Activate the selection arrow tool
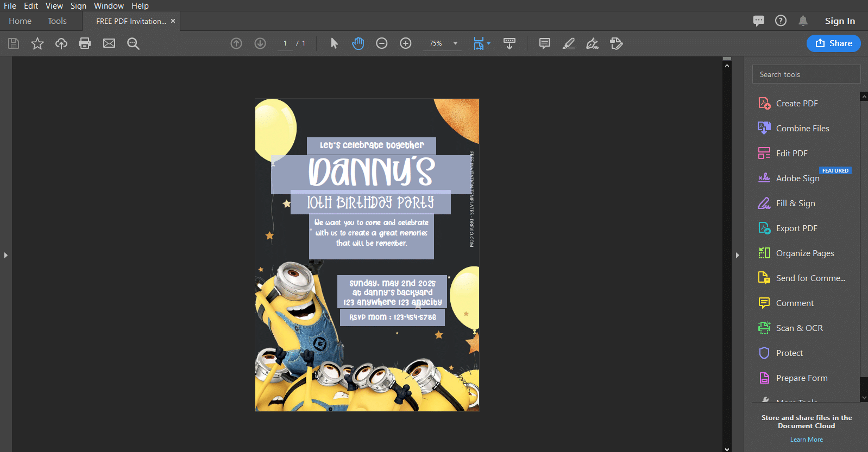 coord(334,43)
